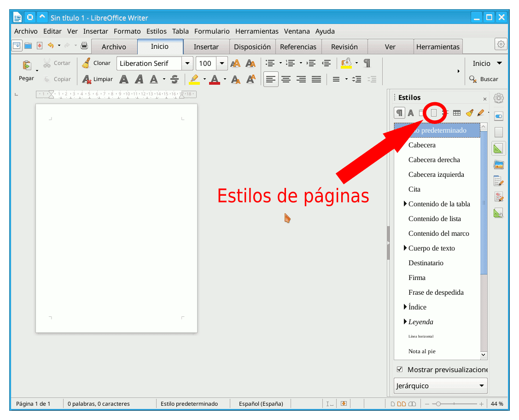Activate the Fill Format broom icon
Image resolution: width=519 pixels, height=420 pixels.
pyautogui.click(x=469, y=113)
